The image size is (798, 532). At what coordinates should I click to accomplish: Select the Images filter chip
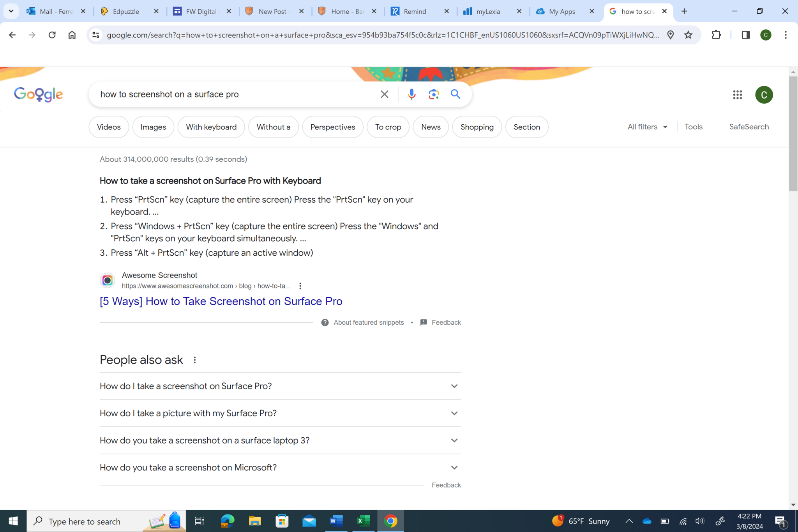point(153,127)
